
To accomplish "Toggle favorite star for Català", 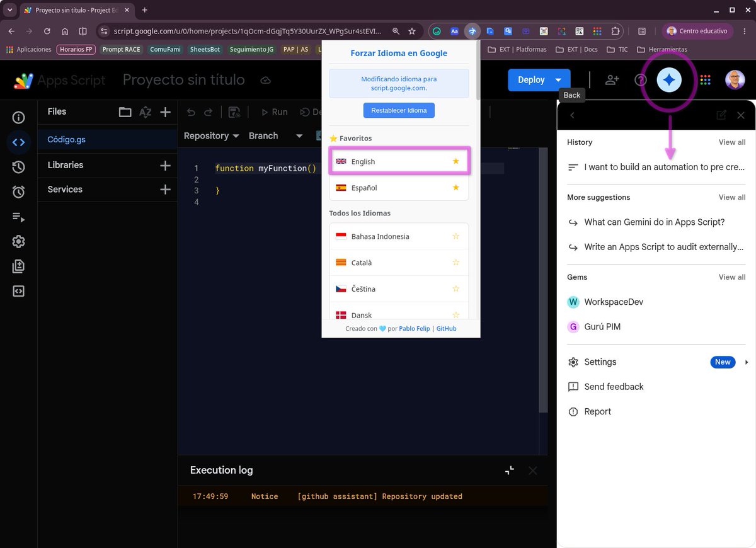I will click(456, 263).
